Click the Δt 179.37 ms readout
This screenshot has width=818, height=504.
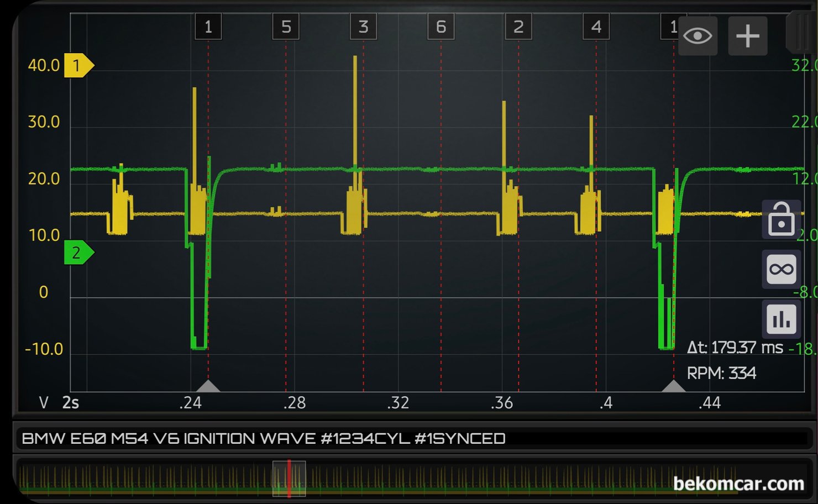click(x=735, y=348)
